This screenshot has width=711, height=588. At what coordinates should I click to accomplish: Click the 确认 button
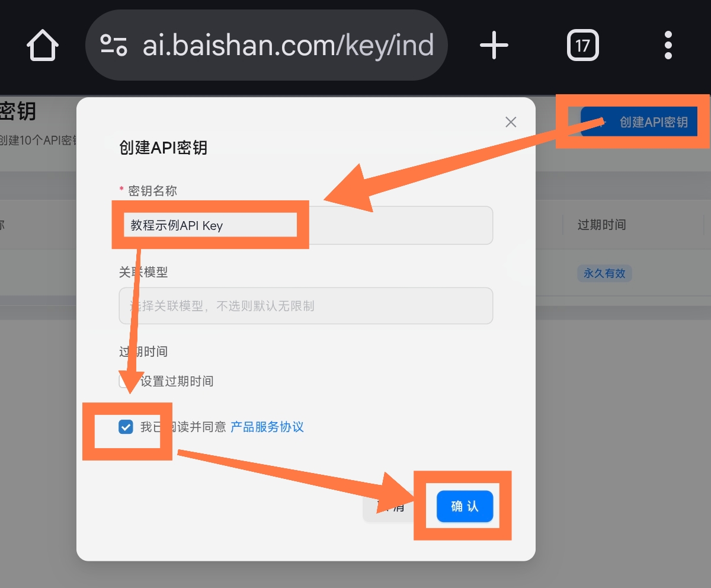pyautogui.click(x=465, y=506)
